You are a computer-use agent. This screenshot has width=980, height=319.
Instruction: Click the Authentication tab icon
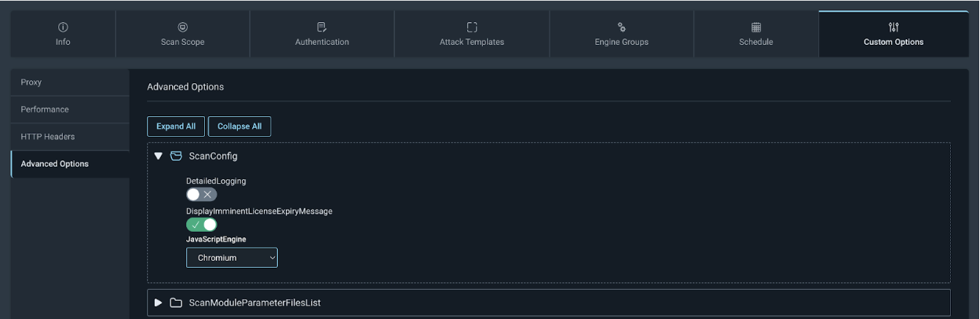coord(322,27)
